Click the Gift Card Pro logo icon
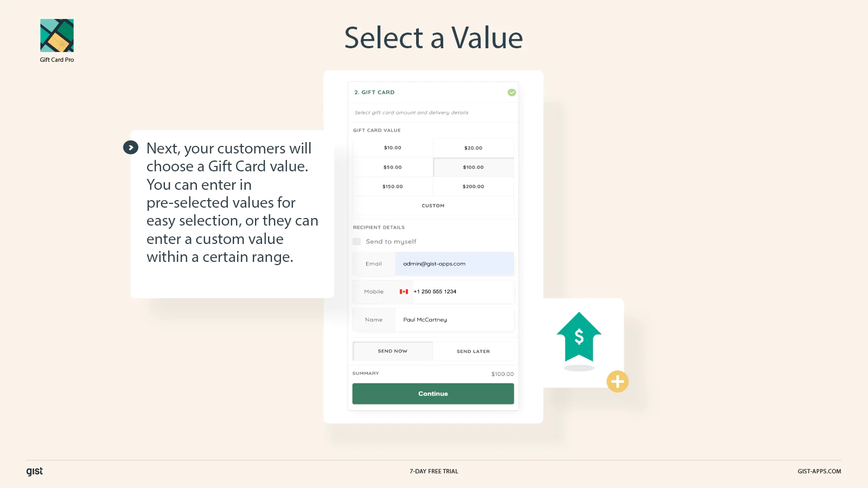This screenshot has width=868, height=488. coord(57,36)
